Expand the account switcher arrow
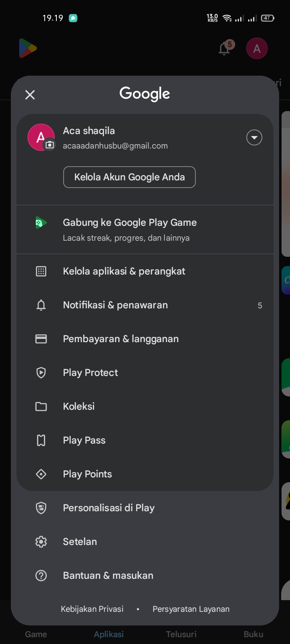This screenshot has height=644, width=290. pyautogui.click(x=254, y=138)
